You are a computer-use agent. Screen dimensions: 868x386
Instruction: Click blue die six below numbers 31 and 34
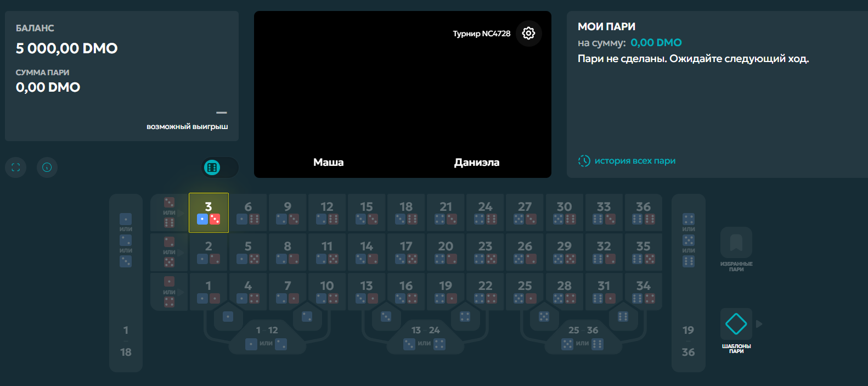(623, 317)
